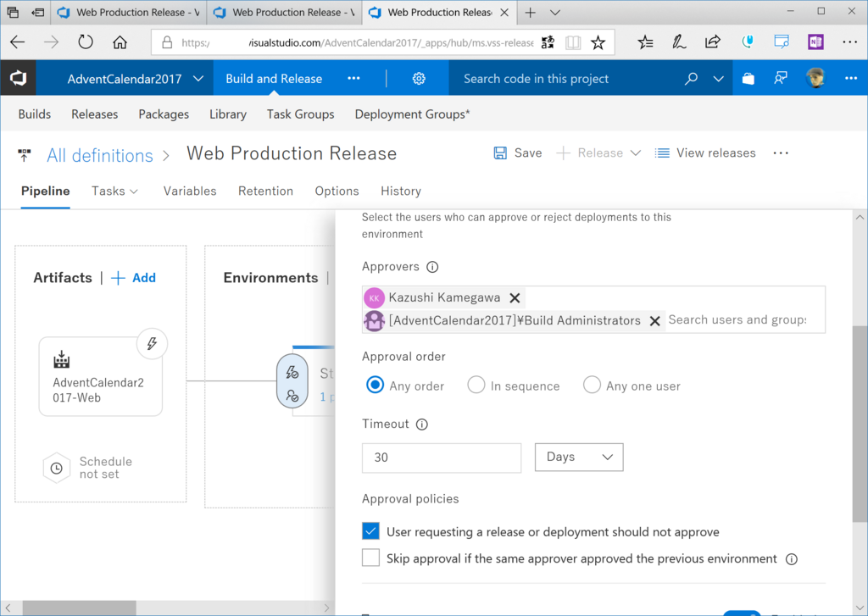Click the feedback person-chat icon
This screenshot has height=616, width=868.
click(x=781, y=79)
